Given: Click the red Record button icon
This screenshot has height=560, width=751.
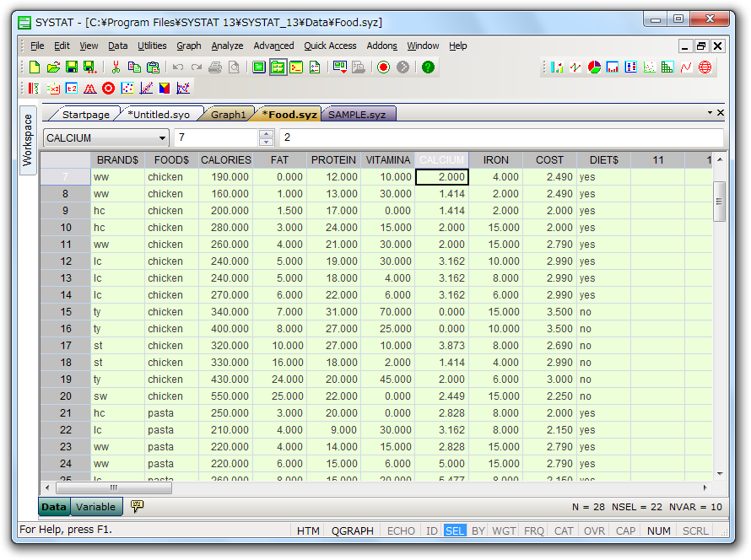Looking at the screenshot, I should pos(383,67).
